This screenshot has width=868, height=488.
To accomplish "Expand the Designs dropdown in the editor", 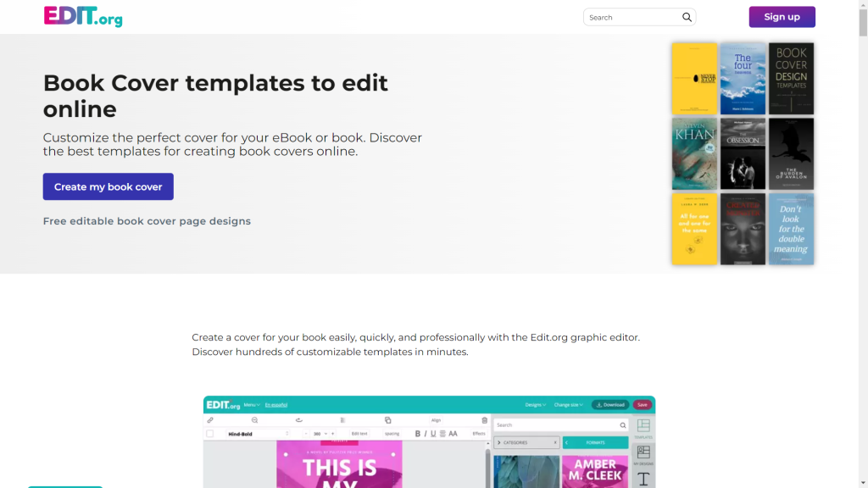I will [534, 405].
